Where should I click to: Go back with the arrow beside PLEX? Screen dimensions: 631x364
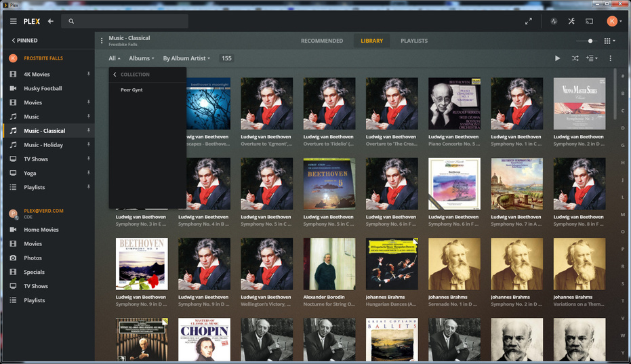coord(50,21)
